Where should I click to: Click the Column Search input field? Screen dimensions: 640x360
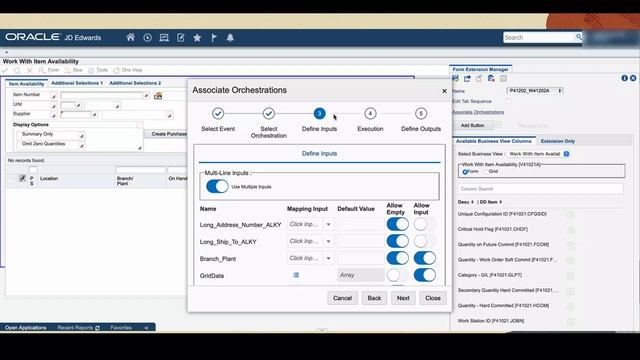540,189
